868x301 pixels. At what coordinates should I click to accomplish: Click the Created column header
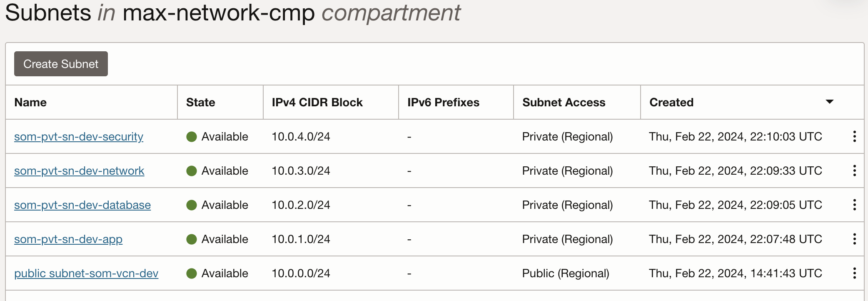(x=671, y=103)
